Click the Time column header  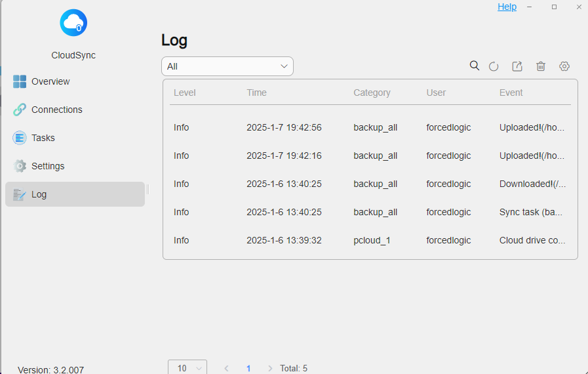256,93
